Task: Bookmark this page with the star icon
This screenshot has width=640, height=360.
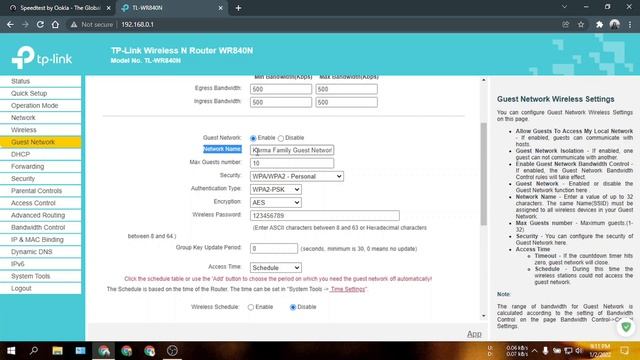Action: pos(581,24)
